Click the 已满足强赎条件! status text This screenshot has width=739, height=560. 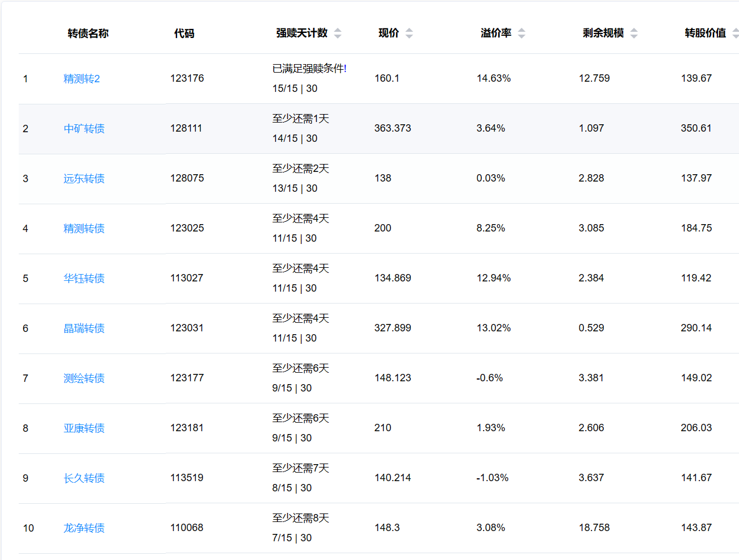(309, 69)
